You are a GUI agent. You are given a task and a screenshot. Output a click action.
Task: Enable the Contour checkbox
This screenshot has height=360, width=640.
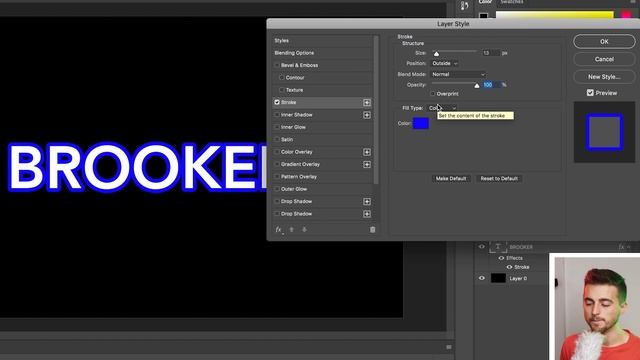pos(282,78)
